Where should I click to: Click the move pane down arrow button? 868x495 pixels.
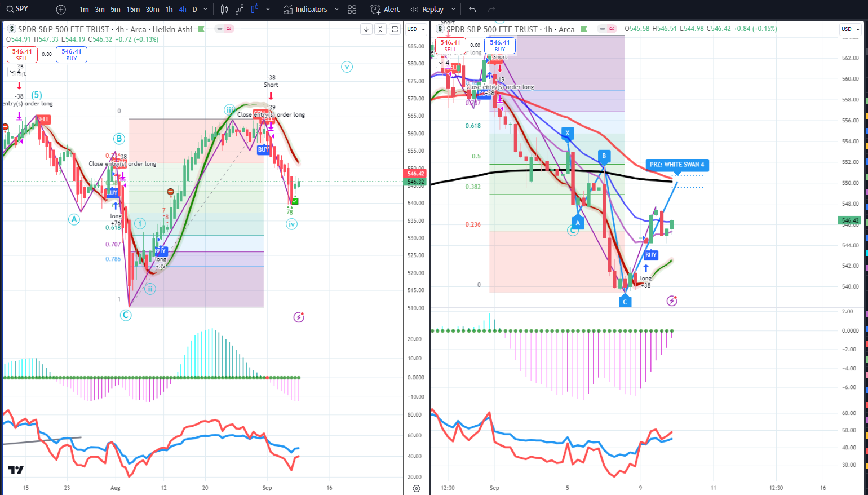tap(366, 29)
